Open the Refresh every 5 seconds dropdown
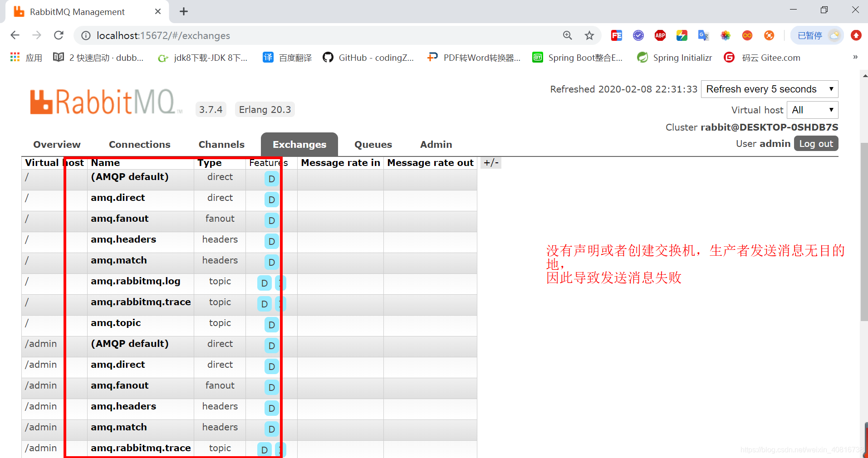Screen dimensions: 868x458 click(770, 89)
